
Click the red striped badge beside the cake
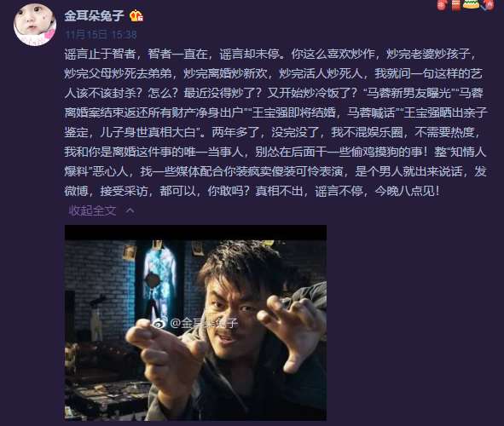tap(455, 5)
